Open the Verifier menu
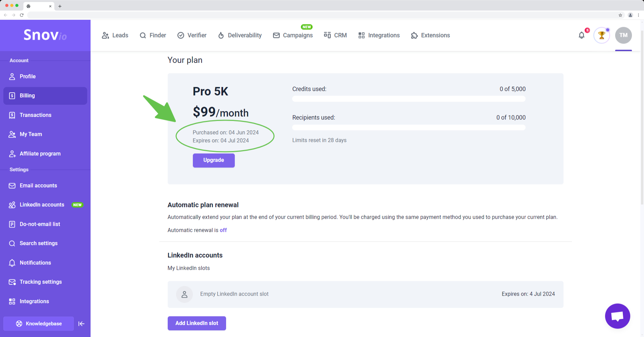This screenshot has width=644, height=337. 192,35
